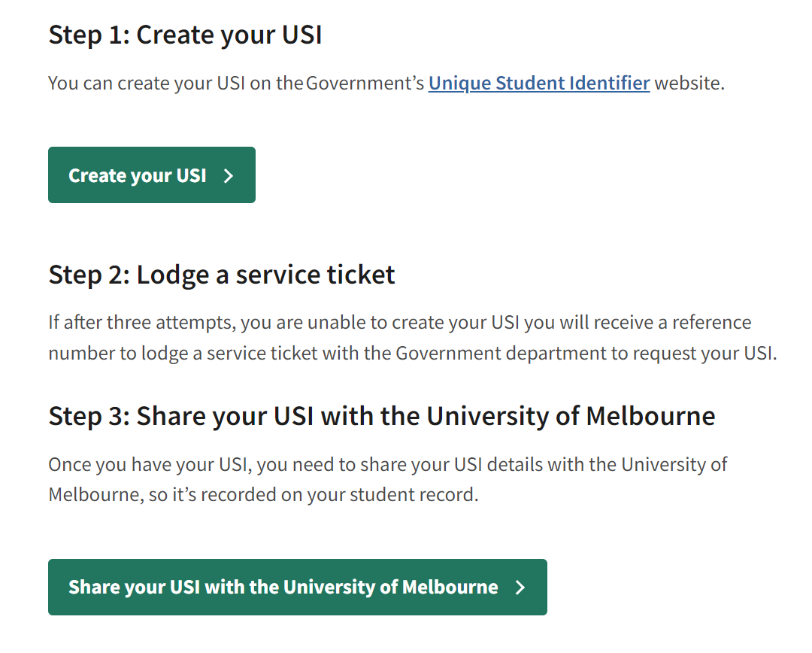Click the sentence beginning 'You can create your USI'
Image resolution: width=812 pixels, height=653 pixels.
[x=386, y=84]
